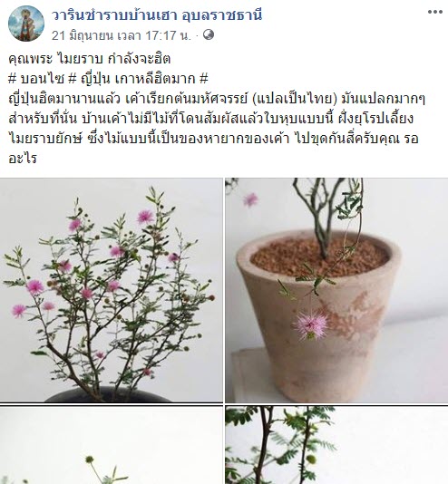Screen dimensions: 448x484
Task: Click the pink flower hanging before the terracotta pot
Action: click(x=310, y=324)
